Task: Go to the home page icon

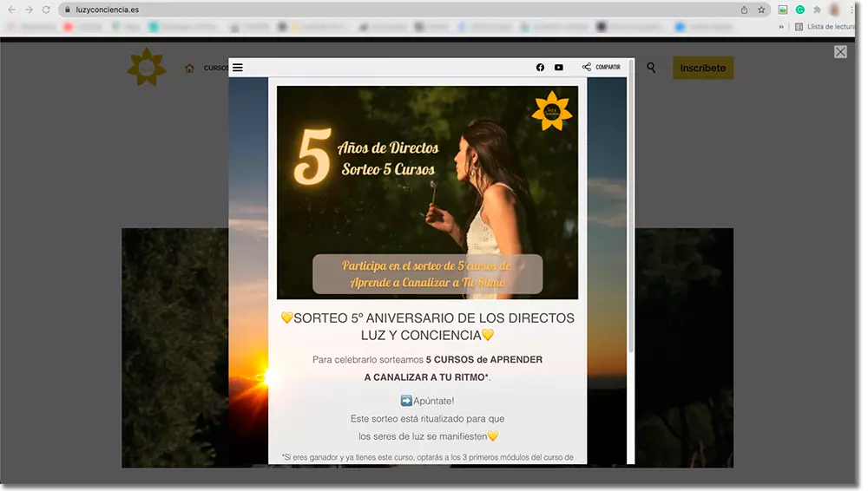Action: 189,68
